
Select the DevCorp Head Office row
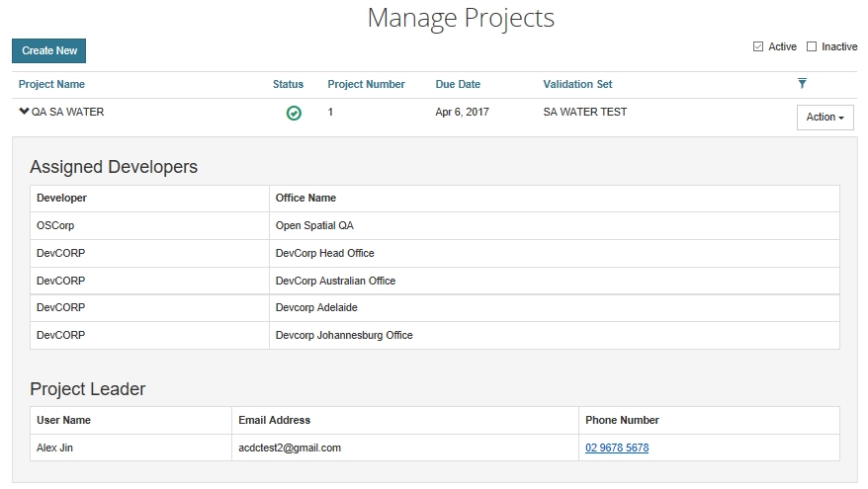(x=324, y=254)
